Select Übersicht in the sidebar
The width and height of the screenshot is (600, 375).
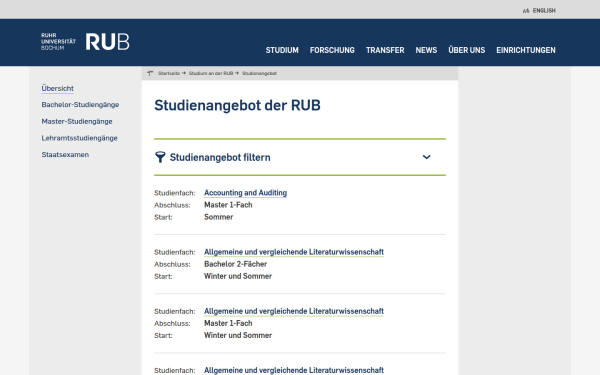click(x=58, y=88)
